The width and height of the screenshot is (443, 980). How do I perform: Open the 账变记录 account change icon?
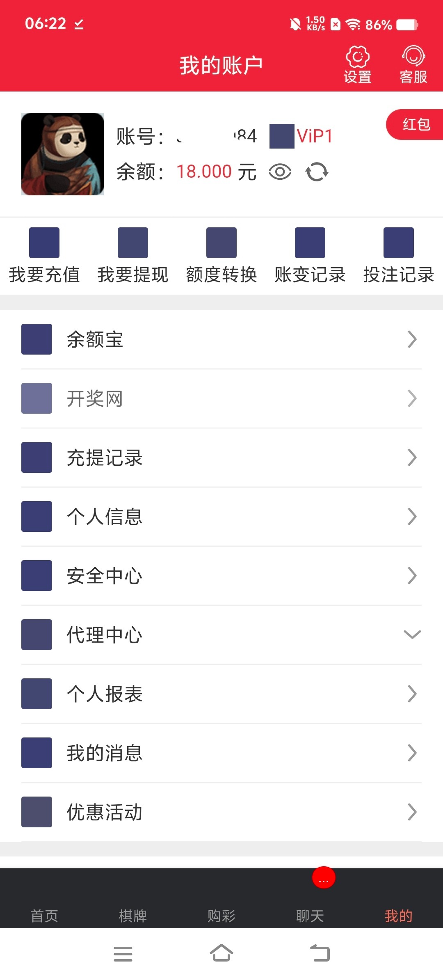[310, 243]
